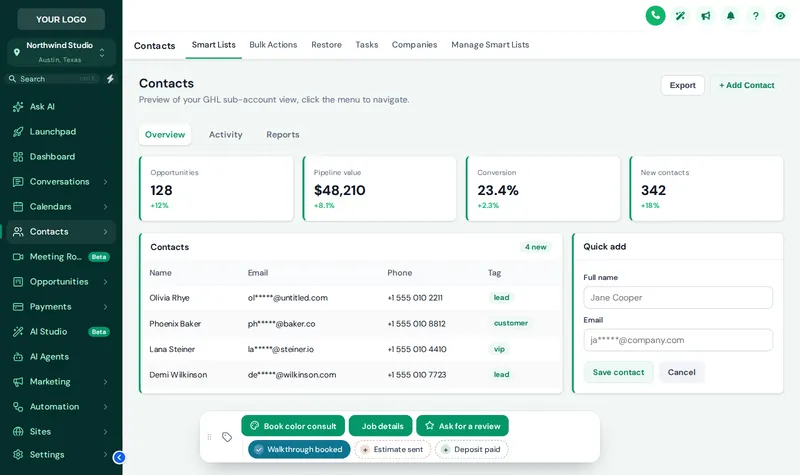Click the Job details button
Image resolution: width=800 pixels, height=475 pixels.
[x=381, y=426]
